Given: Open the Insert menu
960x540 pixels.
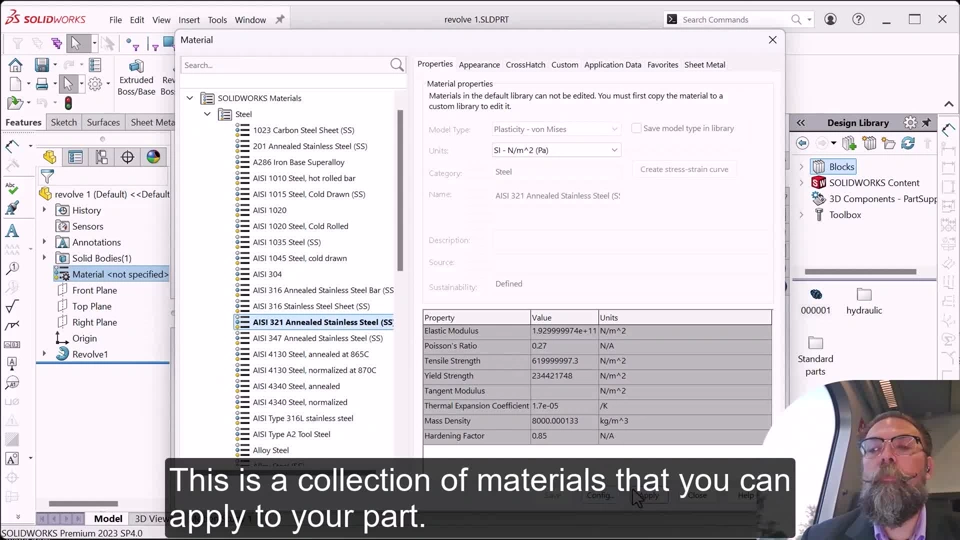Looking at the screenshot, I should 189,20.
